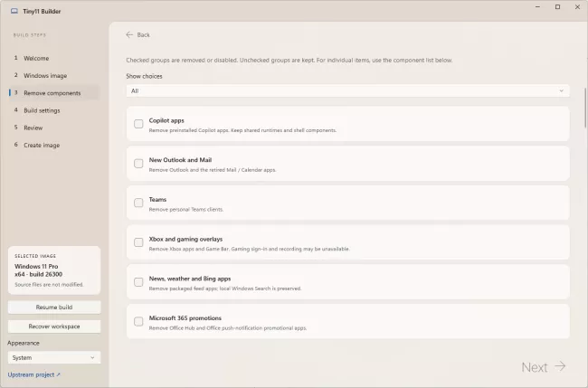The image size is (588, 388).
Task: Minimize the Tiny11 Builder window
Action: tap(537, 6)
